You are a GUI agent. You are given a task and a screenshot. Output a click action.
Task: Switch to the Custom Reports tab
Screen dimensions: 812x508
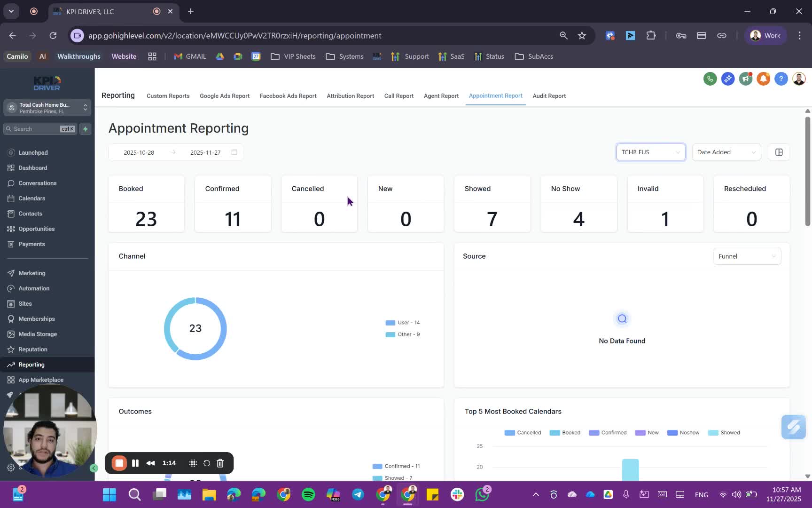point(168,96)
